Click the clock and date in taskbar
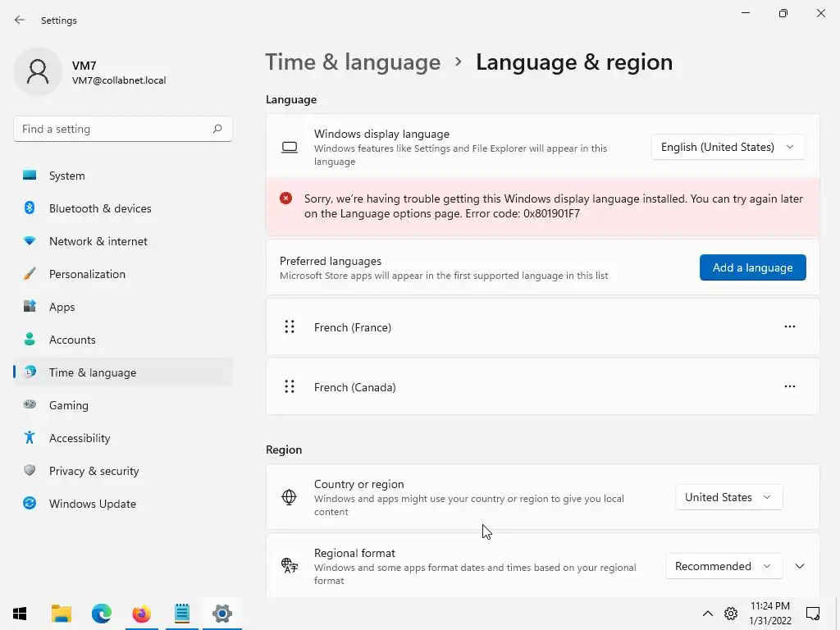 point(769,614)
